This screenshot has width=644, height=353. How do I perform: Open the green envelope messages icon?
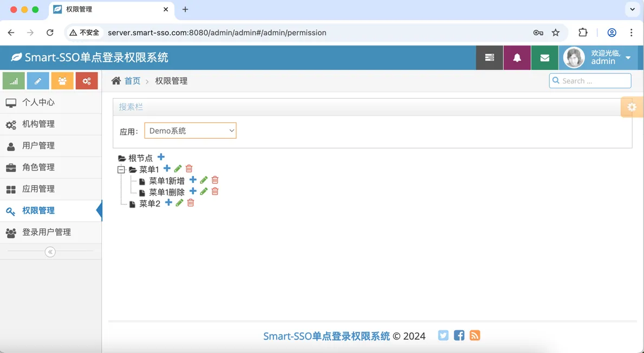tap(544, 57)
